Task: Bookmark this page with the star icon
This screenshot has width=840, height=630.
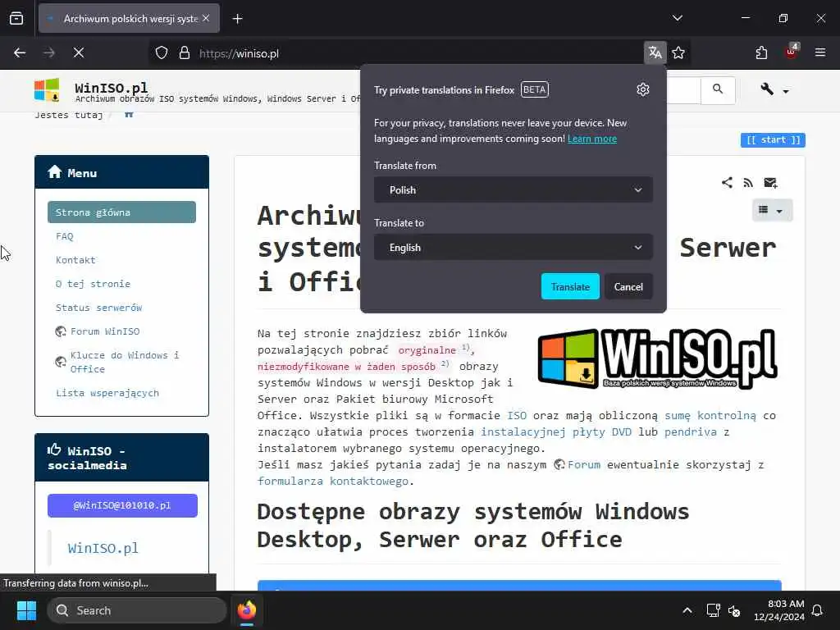Action: coord(678,52)
